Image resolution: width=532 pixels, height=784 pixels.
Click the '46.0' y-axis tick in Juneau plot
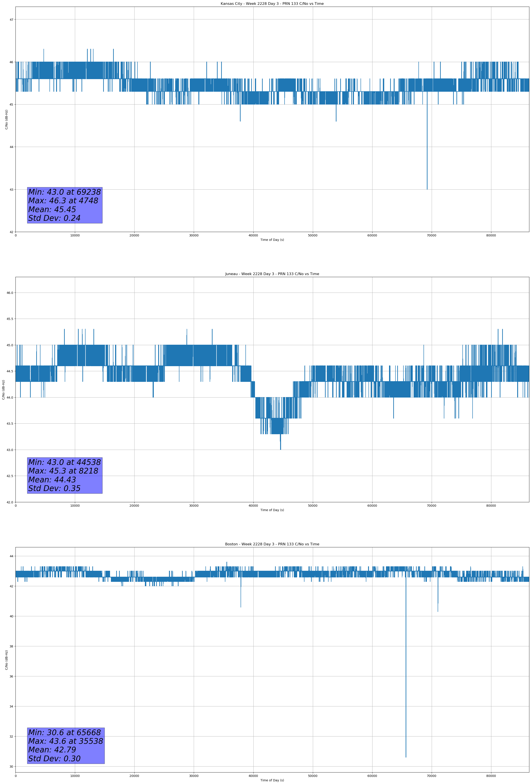pos(10,293)
